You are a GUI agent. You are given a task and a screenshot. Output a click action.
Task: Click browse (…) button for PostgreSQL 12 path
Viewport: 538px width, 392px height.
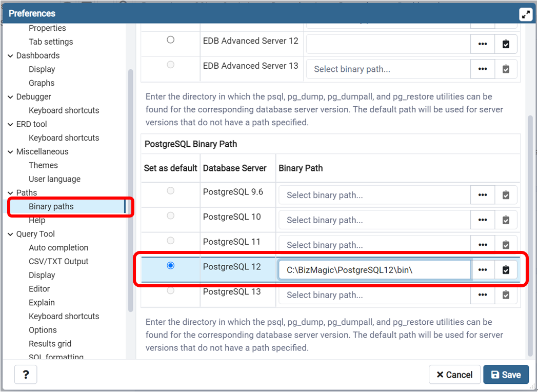(x=483, y=270)
